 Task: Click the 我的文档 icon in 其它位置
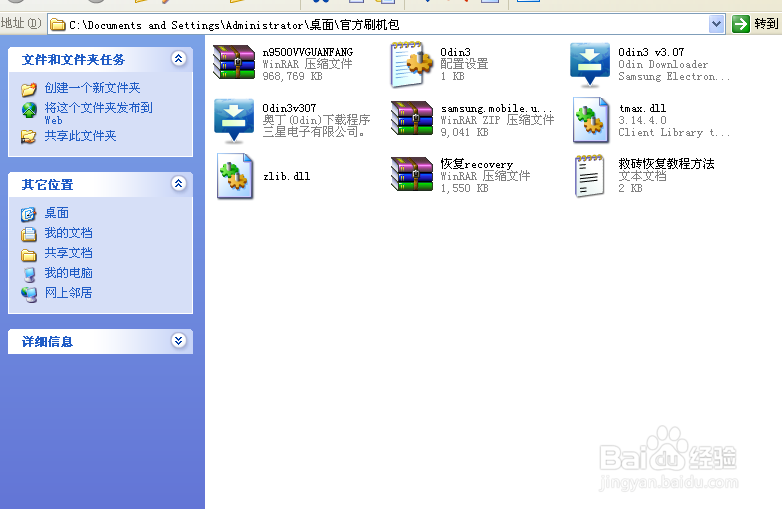28,234
